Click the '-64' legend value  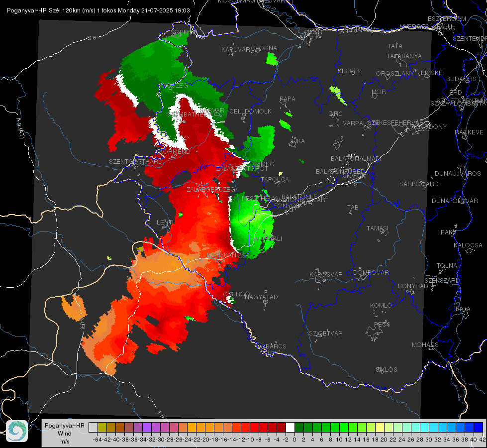[x=97, y=440]
